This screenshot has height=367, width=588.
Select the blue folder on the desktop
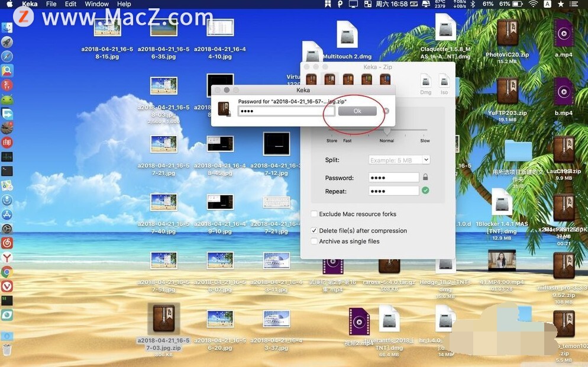click(x=518, y=151)
